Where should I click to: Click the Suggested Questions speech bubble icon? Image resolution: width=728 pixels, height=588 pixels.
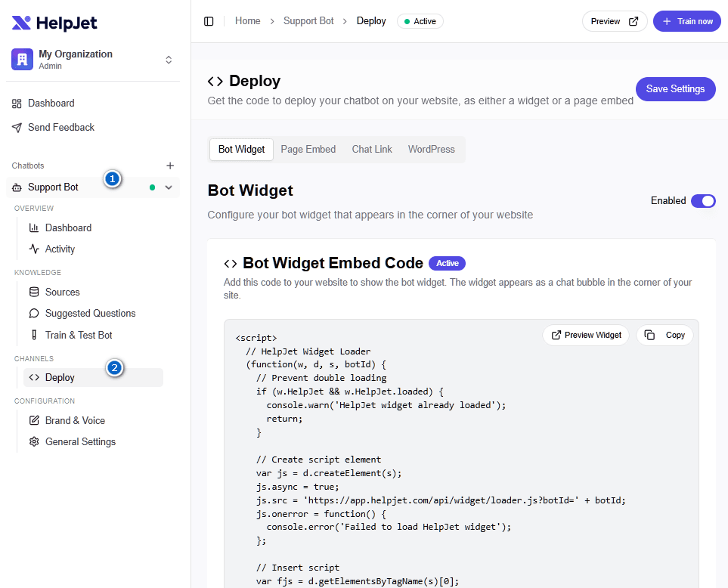tap(34, 313)
